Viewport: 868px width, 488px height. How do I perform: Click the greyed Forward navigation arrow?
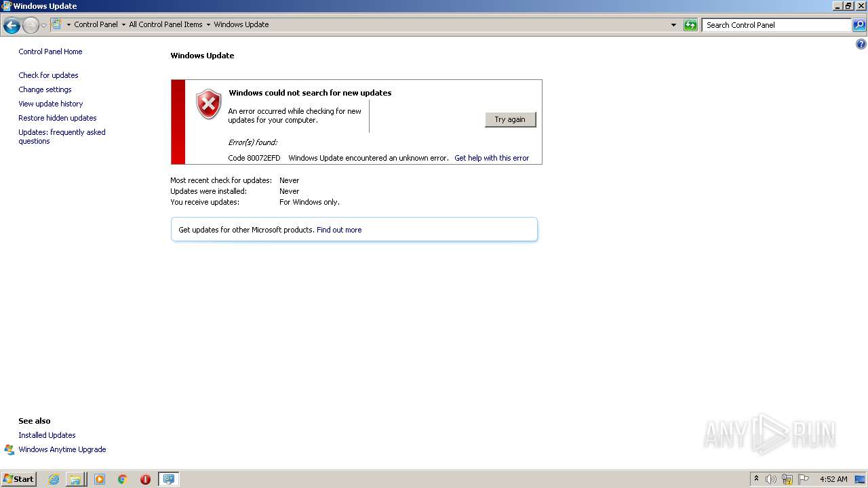coord(31,26)
